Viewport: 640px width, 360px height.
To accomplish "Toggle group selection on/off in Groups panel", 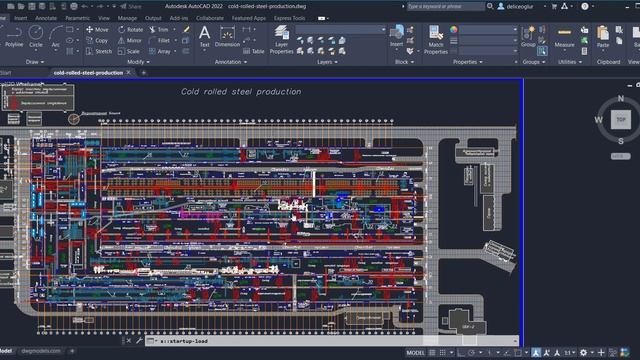I will (x=542, y=51).
